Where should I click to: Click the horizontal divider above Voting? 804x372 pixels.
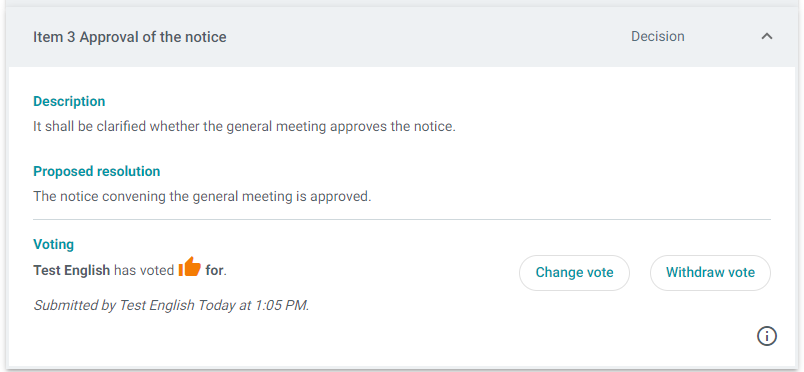[x=402, y=220]
